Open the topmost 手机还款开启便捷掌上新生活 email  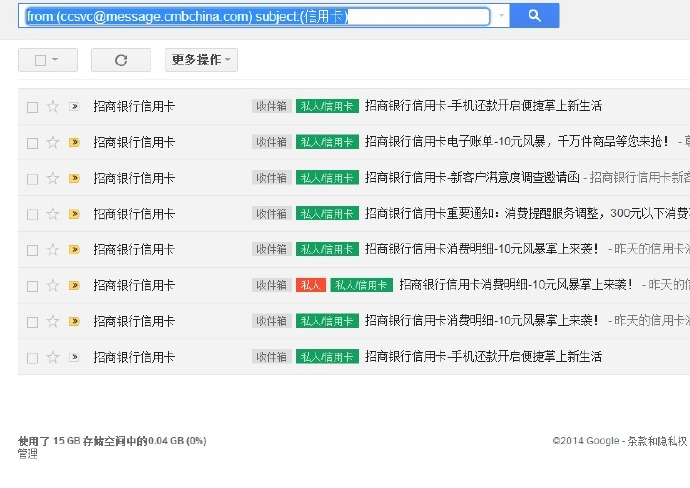click(x=483, y=106)
